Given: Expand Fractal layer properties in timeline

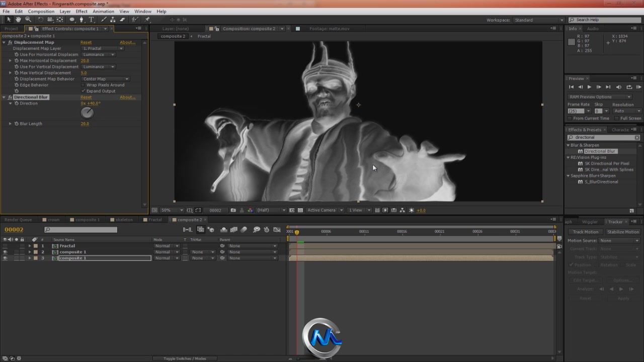Looking at the screenshot, I should coord(29,246).
